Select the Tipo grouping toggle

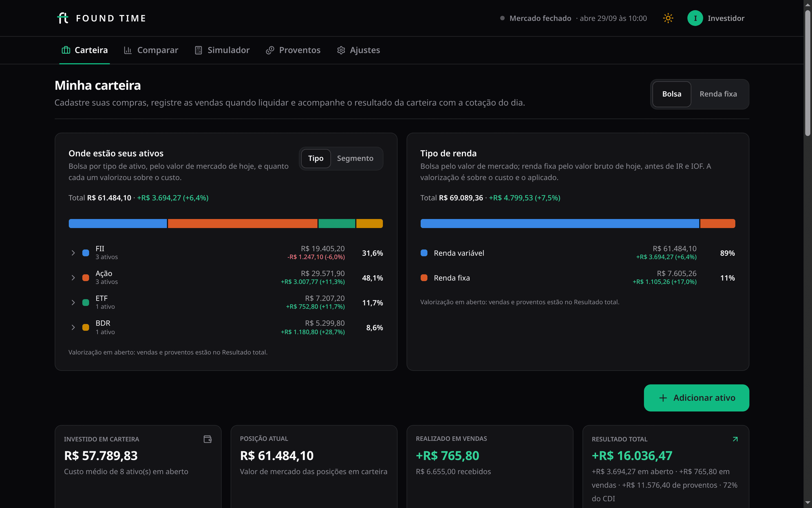click(x=316, y=158)
